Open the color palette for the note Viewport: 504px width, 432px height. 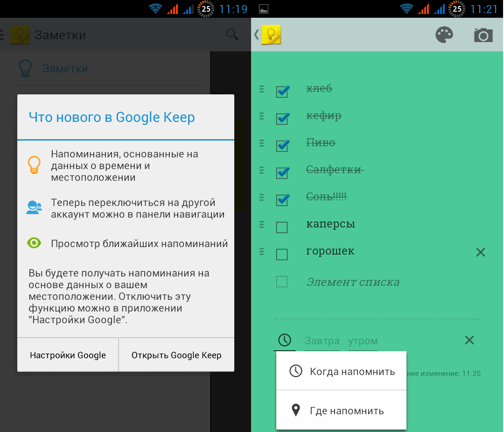coord(444,35)
